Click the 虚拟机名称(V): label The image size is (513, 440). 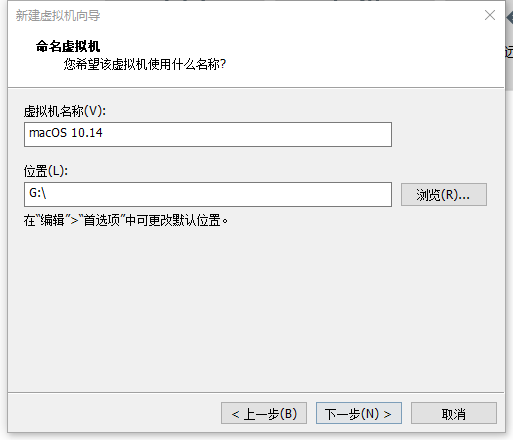(x=65, y=111)
